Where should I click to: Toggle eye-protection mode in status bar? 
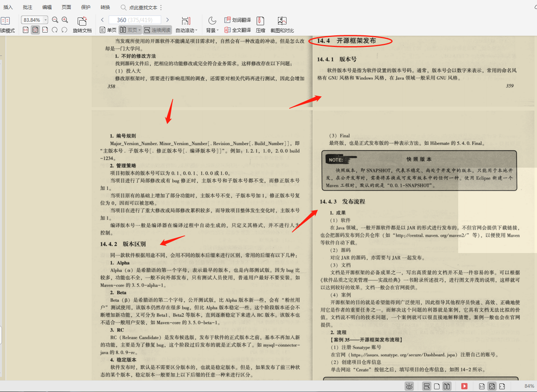tap(409, 386)
